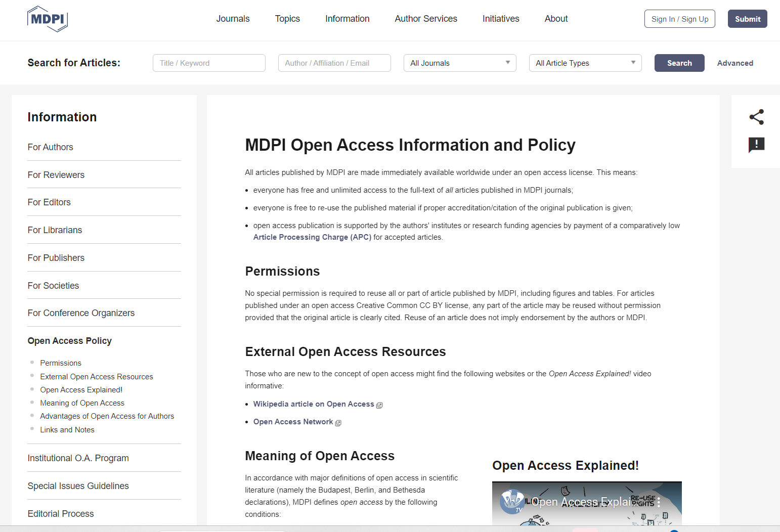The width and height of the screenshot is (780, 532).
Task: Open the MDPI logo home link
Action: (48, 19)
